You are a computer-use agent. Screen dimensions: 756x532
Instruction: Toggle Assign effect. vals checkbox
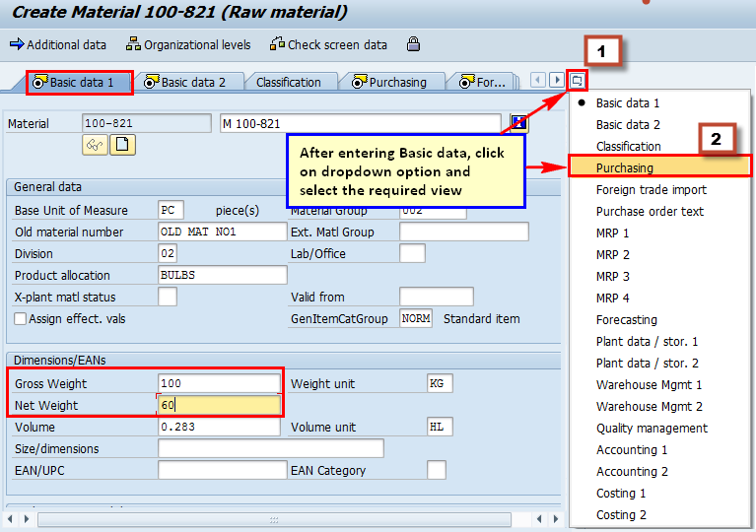coord(21,318)
